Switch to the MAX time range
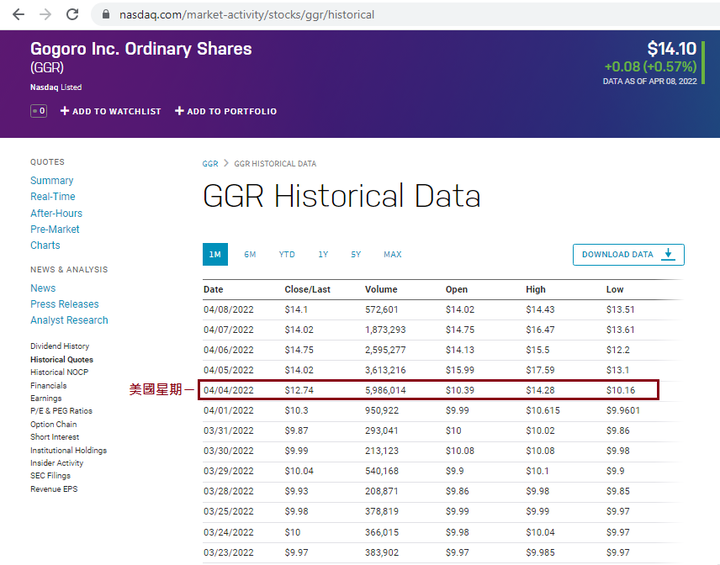Viewport: 720px width, 565px height. [x=393, y=254]
